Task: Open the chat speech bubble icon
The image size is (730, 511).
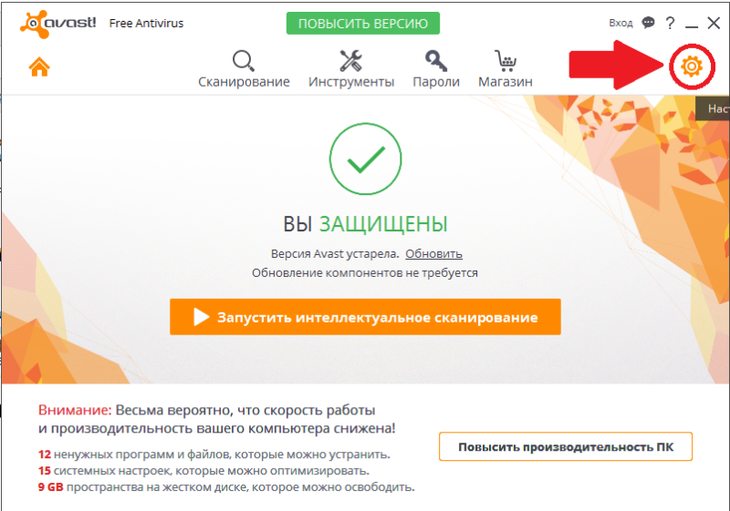Action: (648, 22)
